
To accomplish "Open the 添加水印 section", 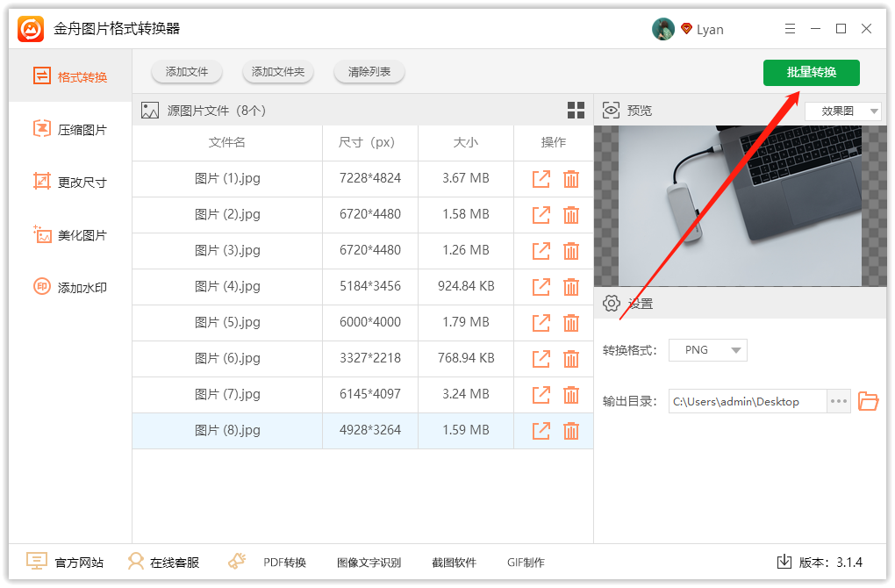I will coord(70,287).
